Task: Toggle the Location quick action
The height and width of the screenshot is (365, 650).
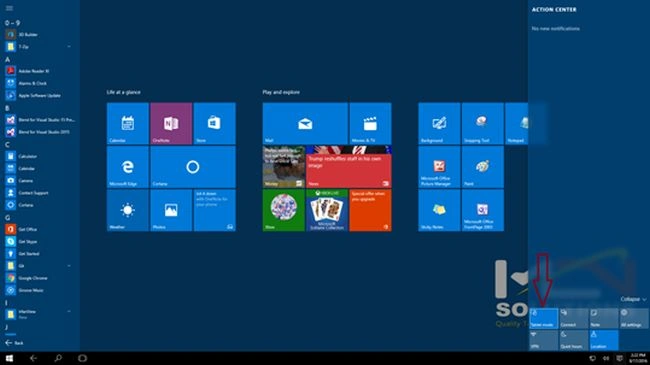Action: (604, 340)
